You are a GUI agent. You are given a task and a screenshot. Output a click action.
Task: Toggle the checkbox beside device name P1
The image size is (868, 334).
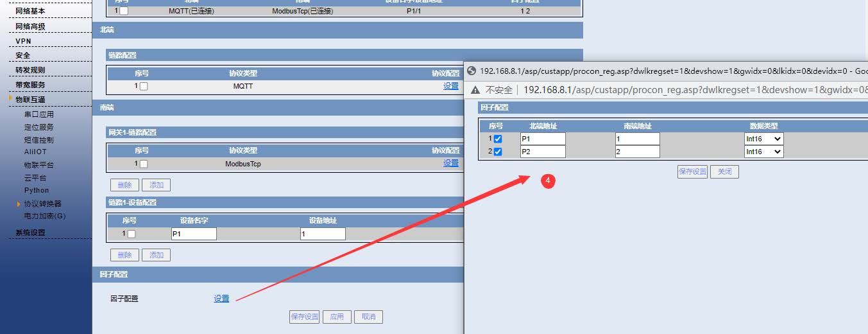point(132,234)
